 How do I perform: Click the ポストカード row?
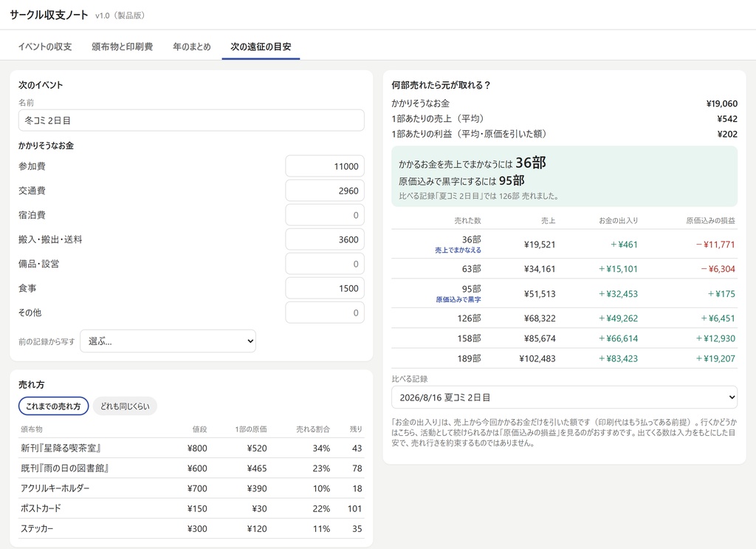[x=191, y=508]
